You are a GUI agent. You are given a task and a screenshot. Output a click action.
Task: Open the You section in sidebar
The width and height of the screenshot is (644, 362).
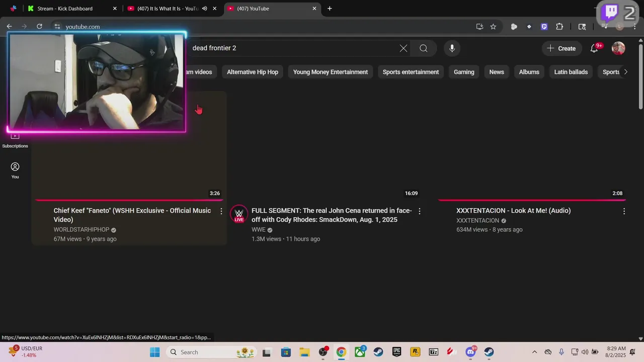tap(15, 170)
